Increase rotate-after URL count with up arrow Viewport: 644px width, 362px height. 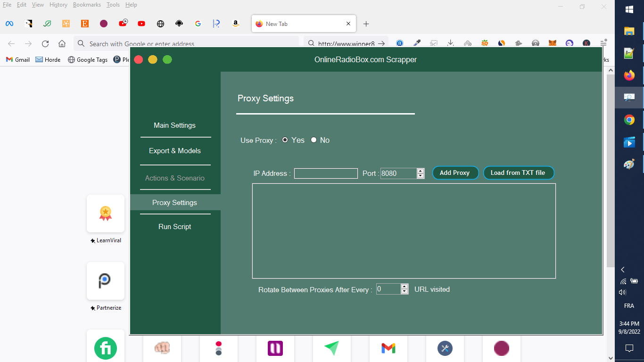[x=405, y=287]
